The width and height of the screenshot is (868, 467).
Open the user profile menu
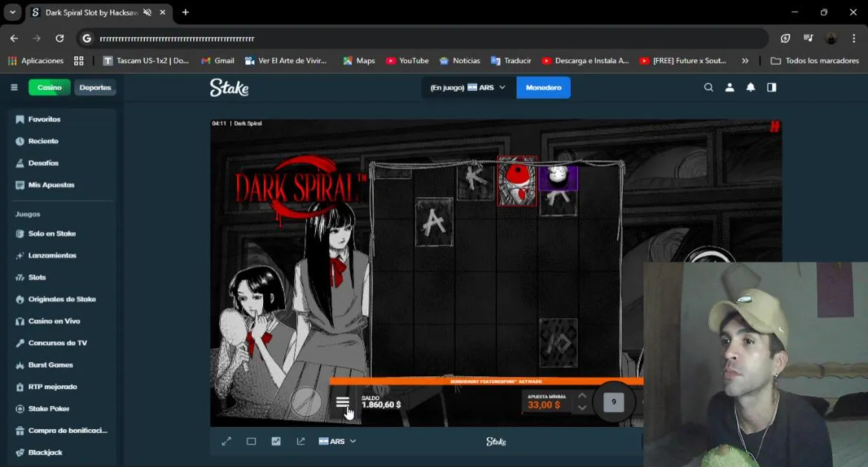pos(729,88)
